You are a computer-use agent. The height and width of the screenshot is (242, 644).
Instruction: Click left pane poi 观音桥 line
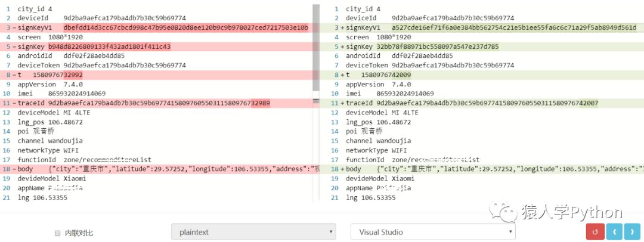pos(36,132)
